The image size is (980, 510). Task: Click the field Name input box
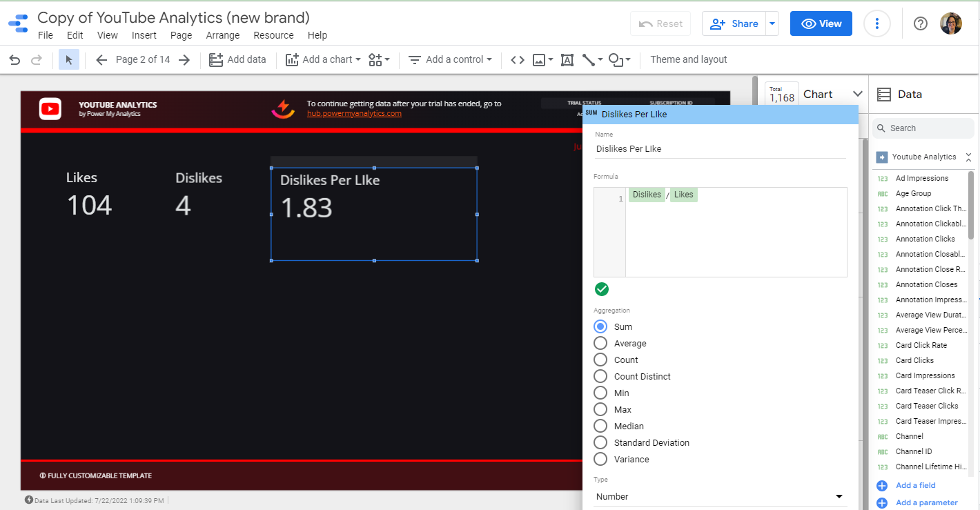click(x=720, y=148)
